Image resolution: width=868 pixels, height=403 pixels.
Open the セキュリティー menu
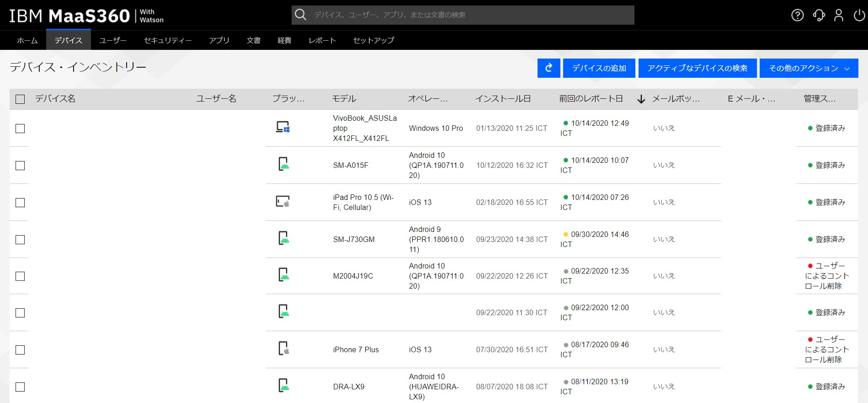pos(168,40)
